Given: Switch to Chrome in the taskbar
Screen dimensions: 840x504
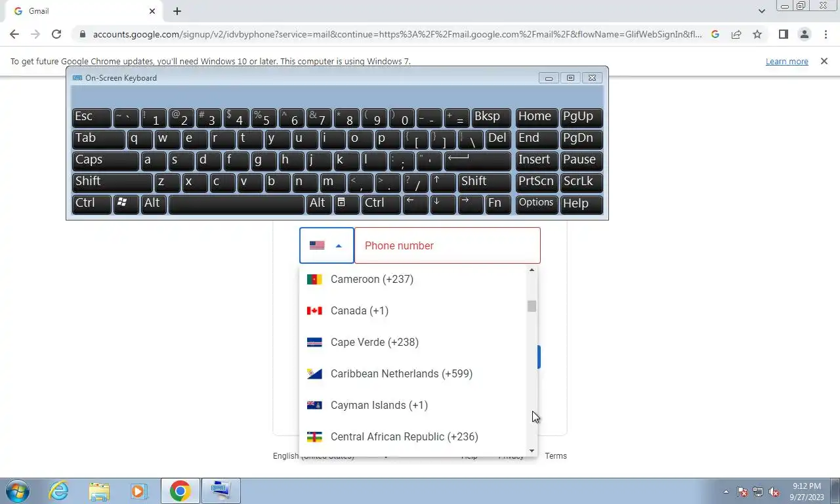Looking at the screenshot, I should (x=180, y=491).
